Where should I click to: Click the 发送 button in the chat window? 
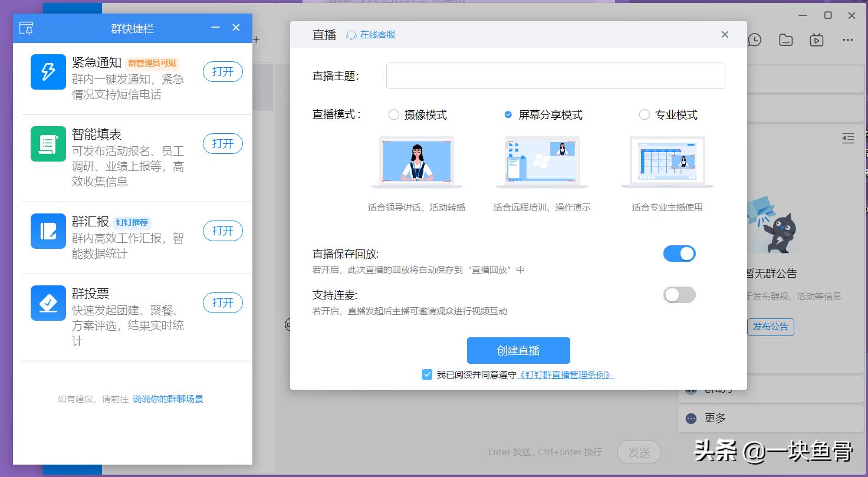pos(639,452)
